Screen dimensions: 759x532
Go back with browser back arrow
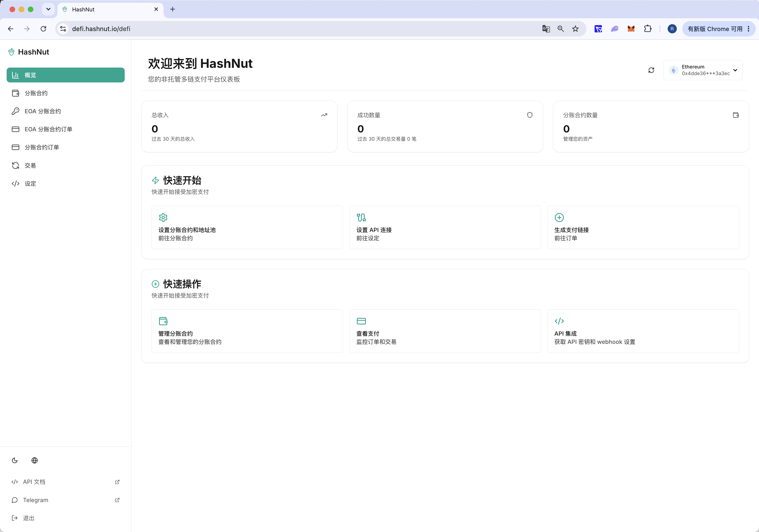coord(11,29)
